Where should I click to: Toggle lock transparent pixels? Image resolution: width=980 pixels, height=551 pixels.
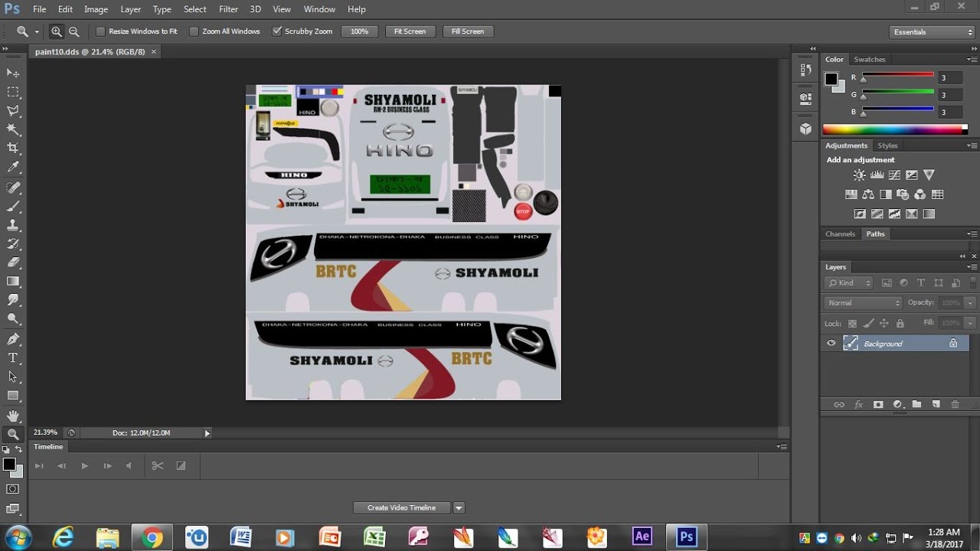(852, 324)
